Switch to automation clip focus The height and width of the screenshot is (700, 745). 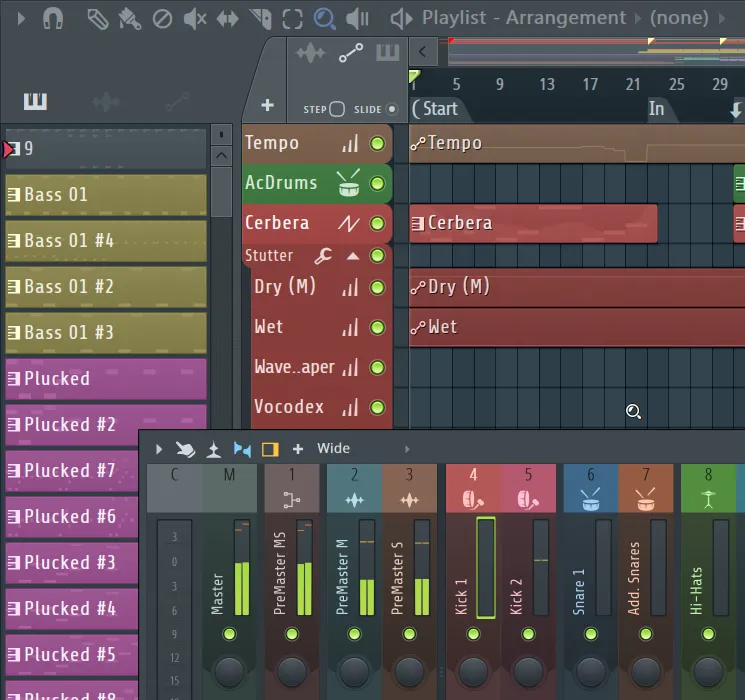coord(351,53)
